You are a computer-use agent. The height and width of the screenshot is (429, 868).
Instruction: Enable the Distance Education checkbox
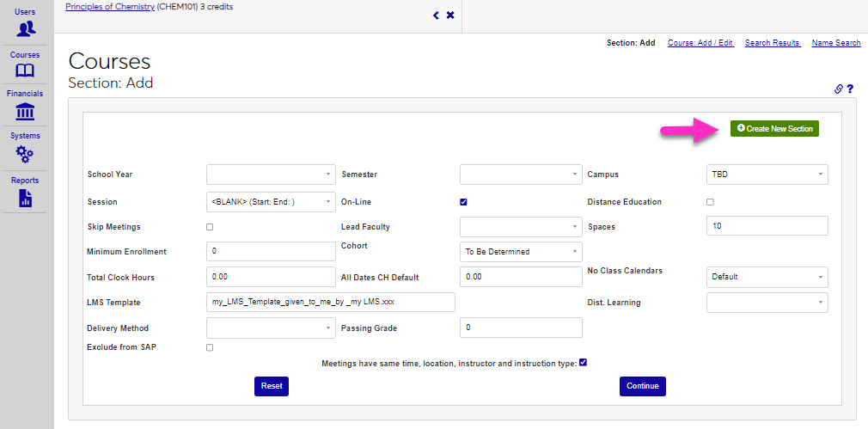click(x=710, y=202)
